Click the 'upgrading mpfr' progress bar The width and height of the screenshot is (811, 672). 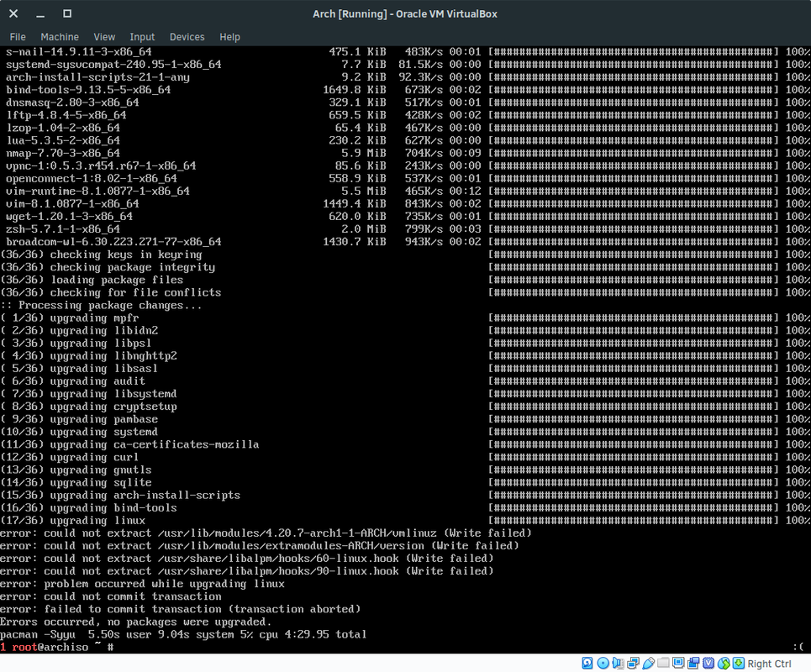pos(633,318)
